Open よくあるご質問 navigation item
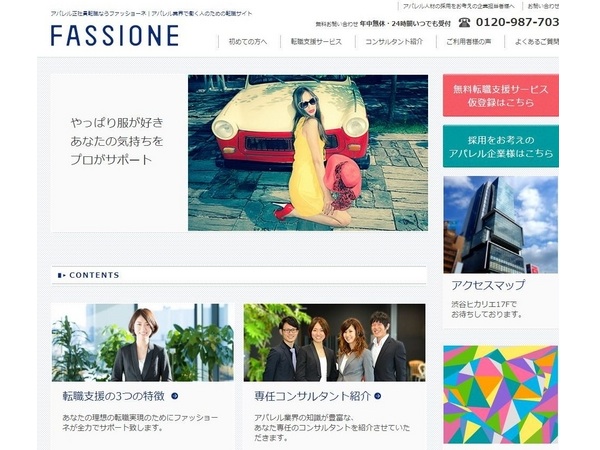 (x=536, y=42)
